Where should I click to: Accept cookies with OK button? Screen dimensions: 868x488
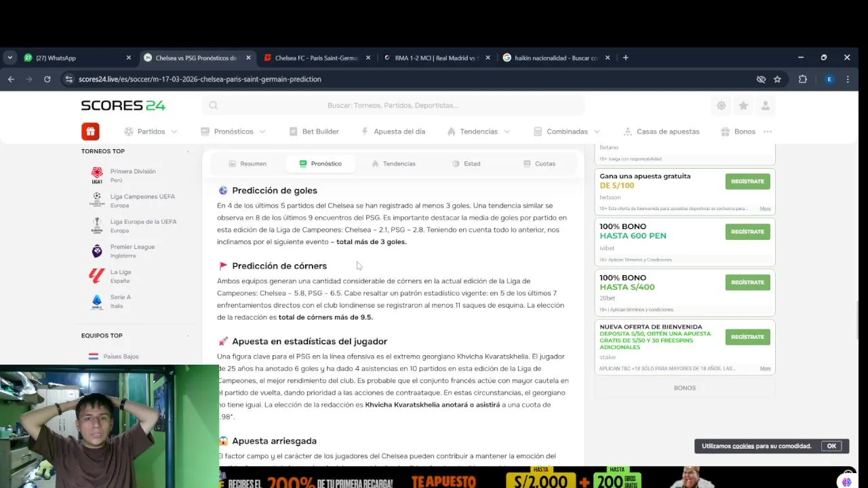(x=831, y=446)
